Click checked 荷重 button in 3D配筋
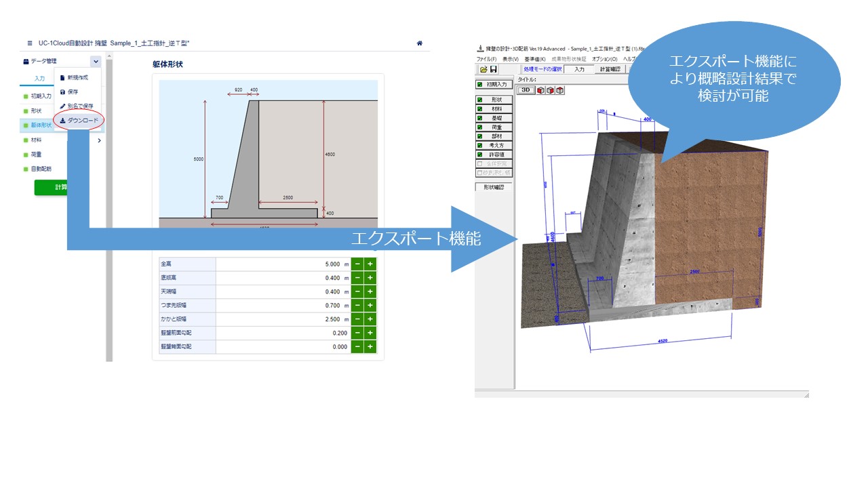This screenshot has width=868, height=488. 494,127
